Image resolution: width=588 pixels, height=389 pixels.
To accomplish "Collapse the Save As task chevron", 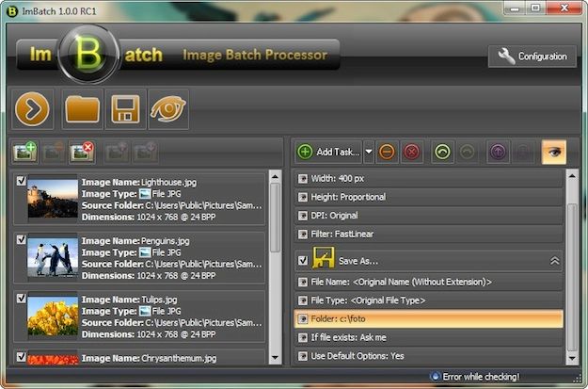I will (555, 261).
